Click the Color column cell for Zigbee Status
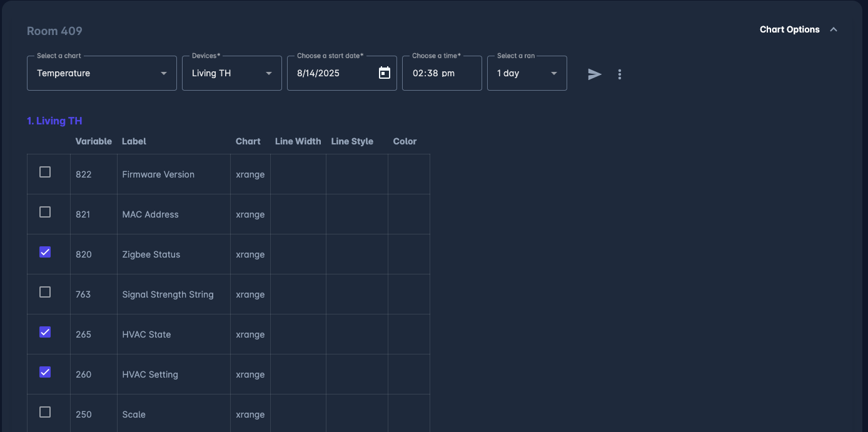This screenshot has height=432, width=868. pyautogui.click(x=408, y=254)
